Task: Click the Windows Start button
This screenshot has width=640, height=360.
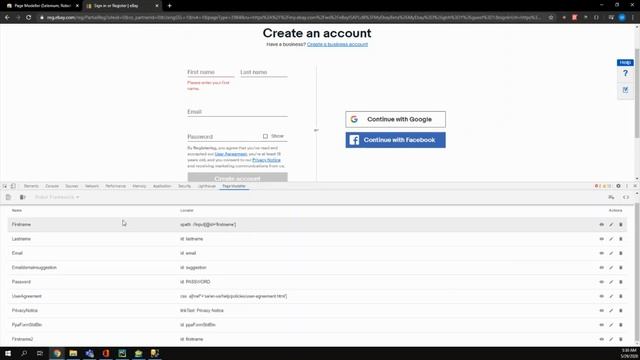Action: pos(8,353)
